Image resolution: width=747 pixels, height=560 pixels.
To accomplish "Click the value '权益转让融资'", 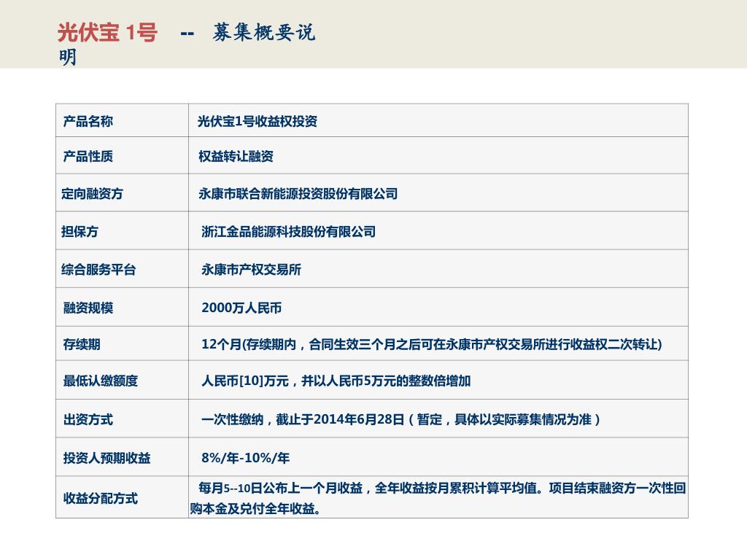I will pos(236,156).
